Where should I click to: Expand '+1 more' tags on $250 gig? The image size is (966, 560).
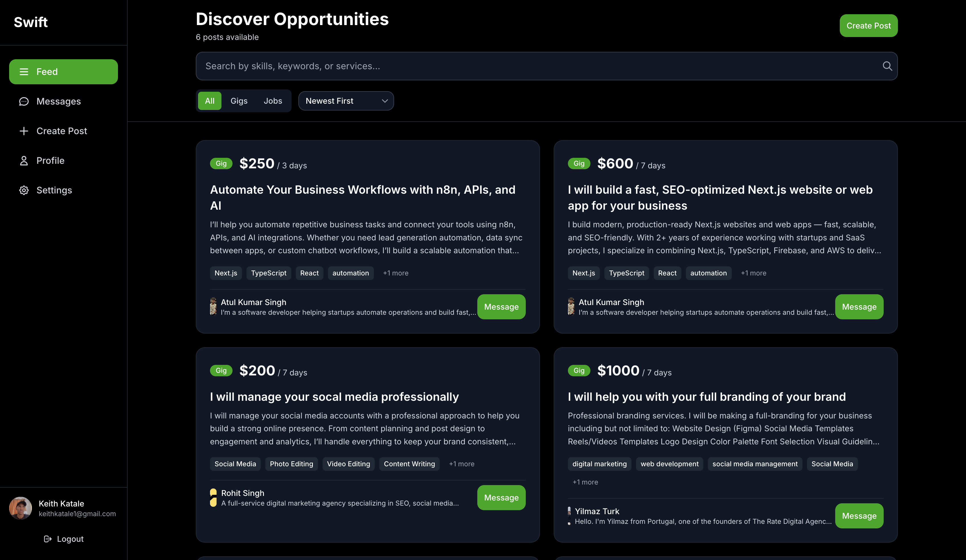pos(396,273)
